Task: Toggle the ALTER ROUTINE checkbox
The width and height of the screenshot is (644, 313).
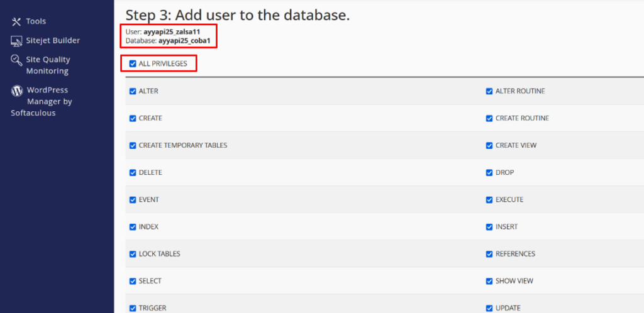Action: (489, 91)
